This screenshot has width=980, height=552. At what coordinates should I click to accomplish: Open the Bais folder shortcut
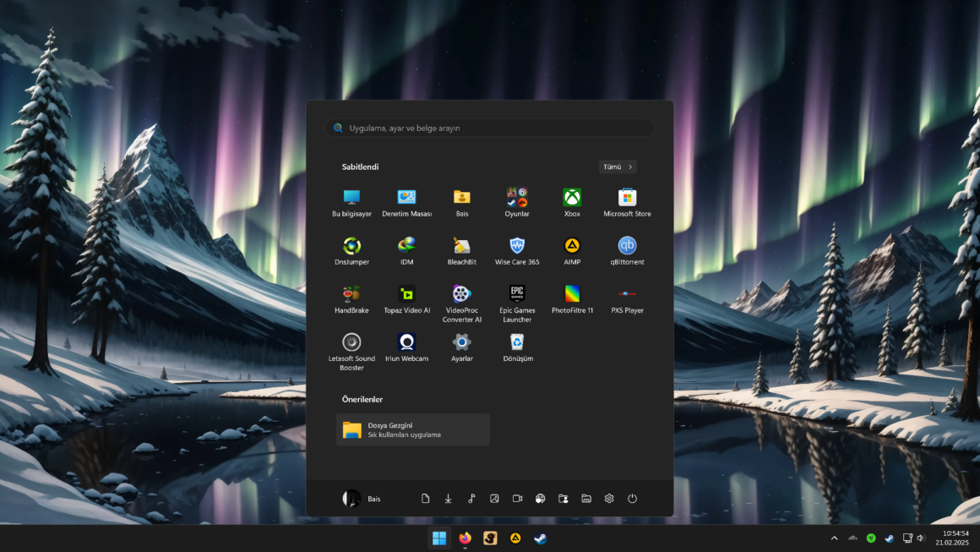pos(462,203)
